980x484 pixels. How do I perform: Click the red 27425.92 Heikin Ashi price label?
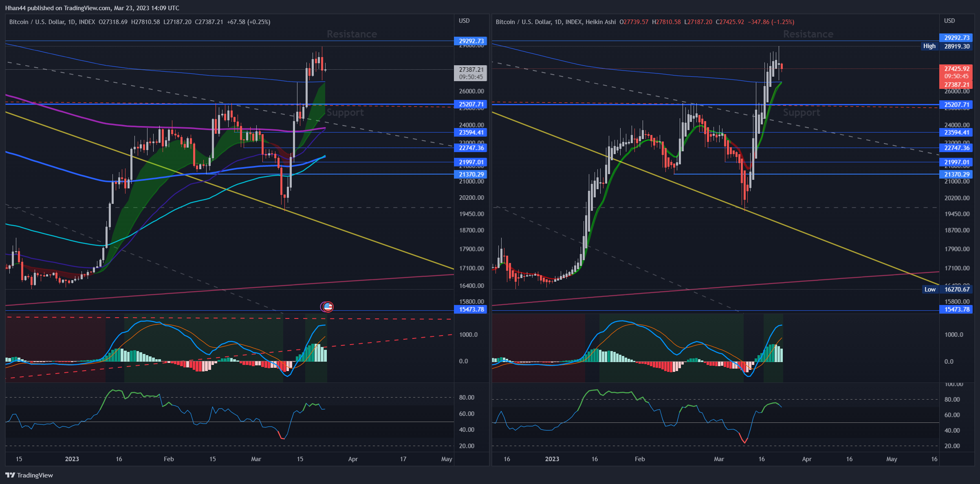(x=956, y=69)
